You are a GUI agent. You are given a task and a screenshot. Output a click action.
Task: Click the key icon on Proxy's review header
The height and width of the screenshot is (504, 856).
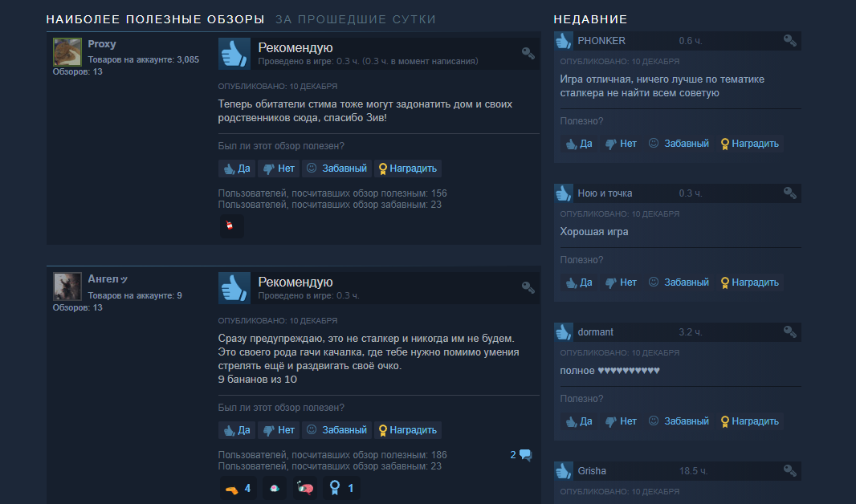pos(528,53)
